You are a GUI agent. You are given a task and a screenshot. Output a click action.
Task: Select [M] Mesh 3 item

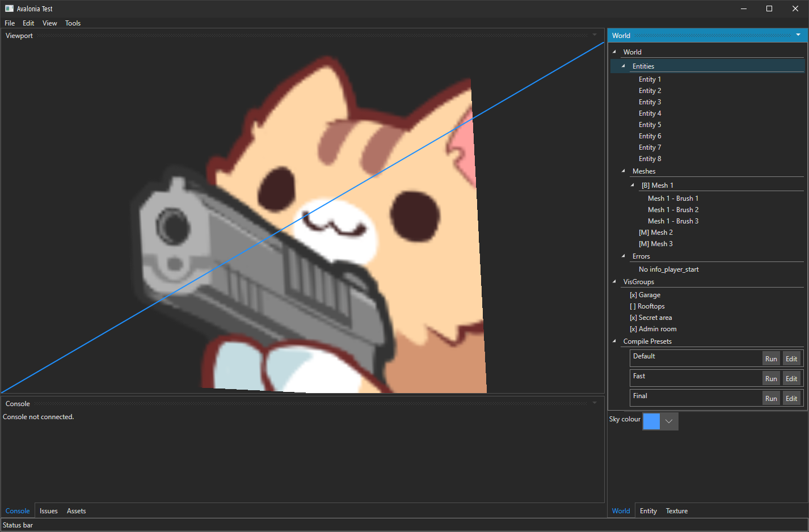tap(656, 244)
